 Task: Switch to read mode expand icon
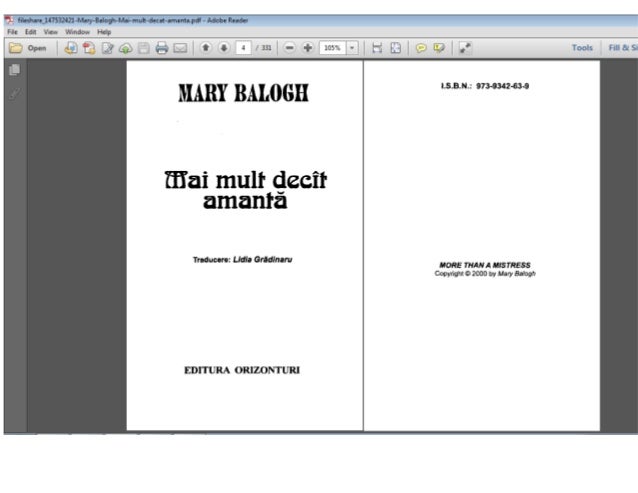pyautogui.click(x=465, y=48)
